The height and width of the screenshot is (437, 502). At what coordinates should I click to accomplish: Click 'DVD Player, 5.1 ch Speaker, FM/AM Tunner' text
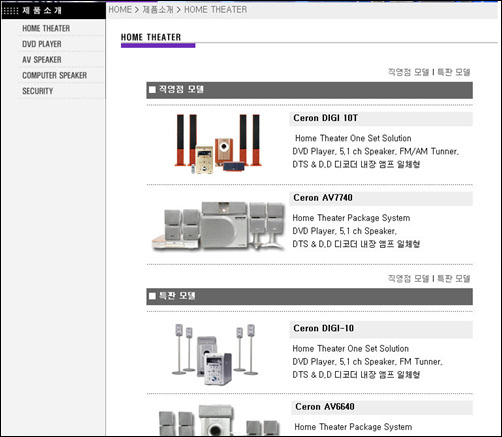(375, 151)
